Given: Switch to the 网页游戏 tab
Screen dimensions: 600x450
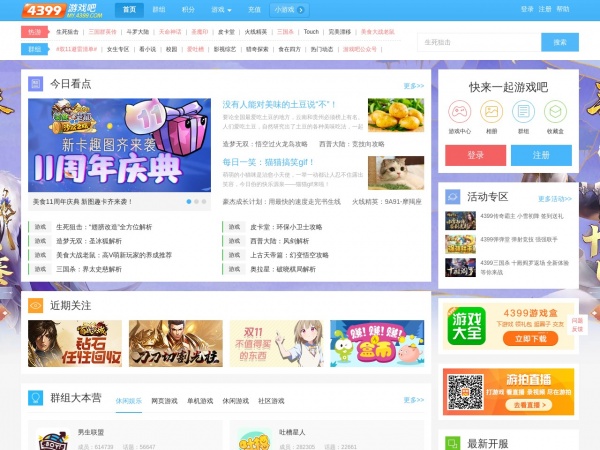Looking at the screenshot, I should [164, 401].
